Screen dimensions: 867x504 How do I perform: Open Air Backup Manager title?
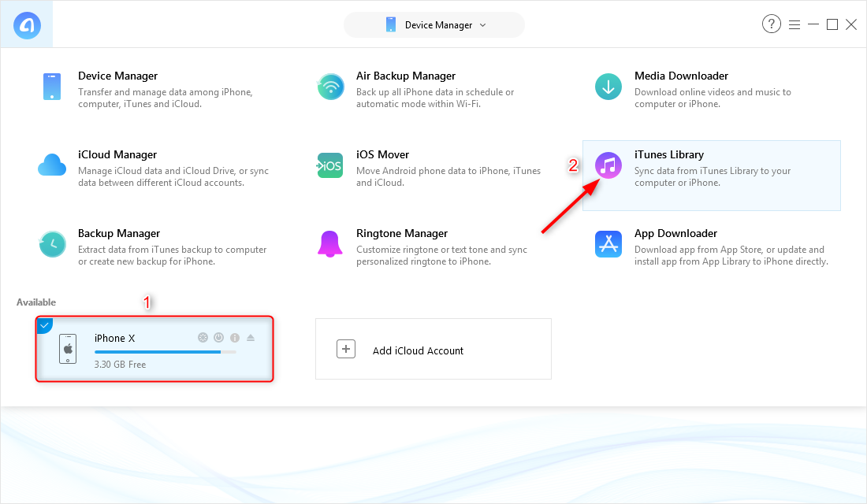[x=406, y=76]
